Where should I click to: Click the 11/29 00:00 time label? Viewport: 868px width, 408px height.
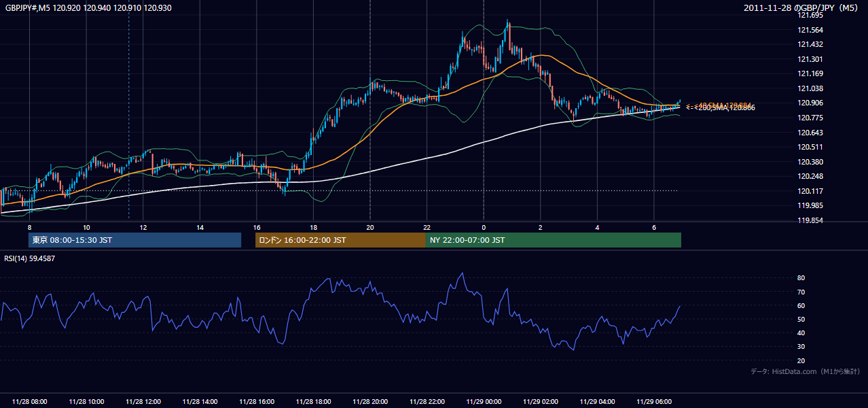[484, 402]
